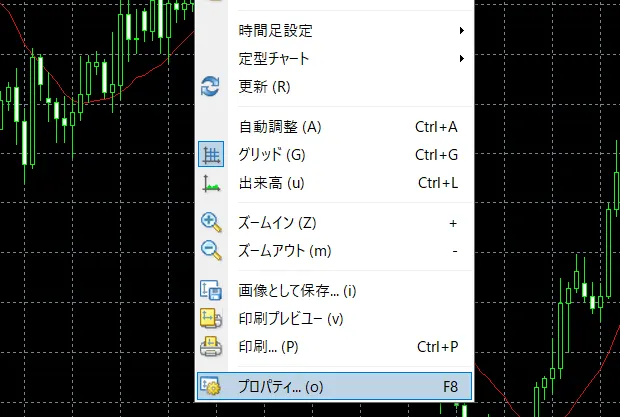This screenshot has width=620, height=417.
Task: Expand arrow next to 時間足設定
Action: point(461,30)
